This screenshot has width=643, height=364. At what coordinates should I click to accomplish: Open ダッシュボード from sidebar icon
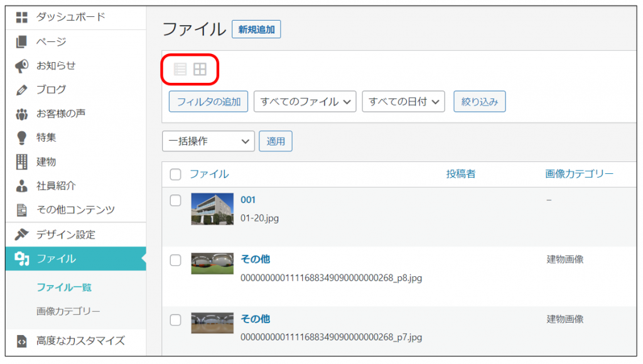click(x=22, y=18)
